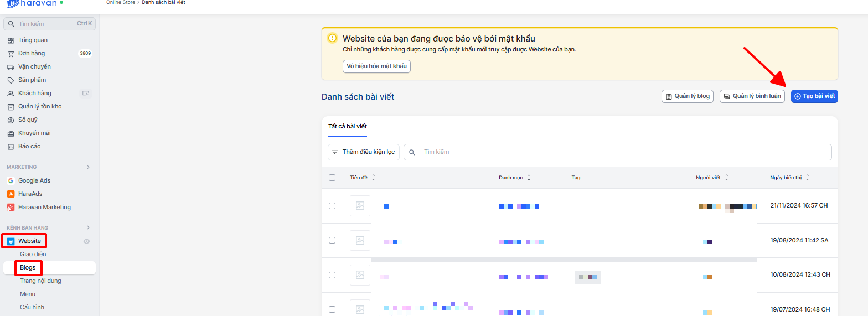Viewport: 868px width, 316px height.
Task: Click the Tạo bài viết button
Action: coord(814,96)
